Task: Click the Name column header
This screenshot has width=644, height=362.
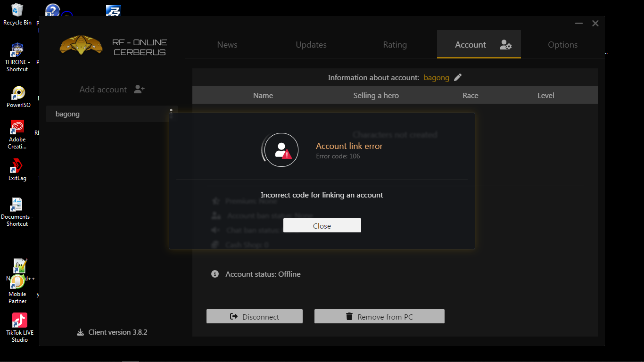Action: pos(263,95)
